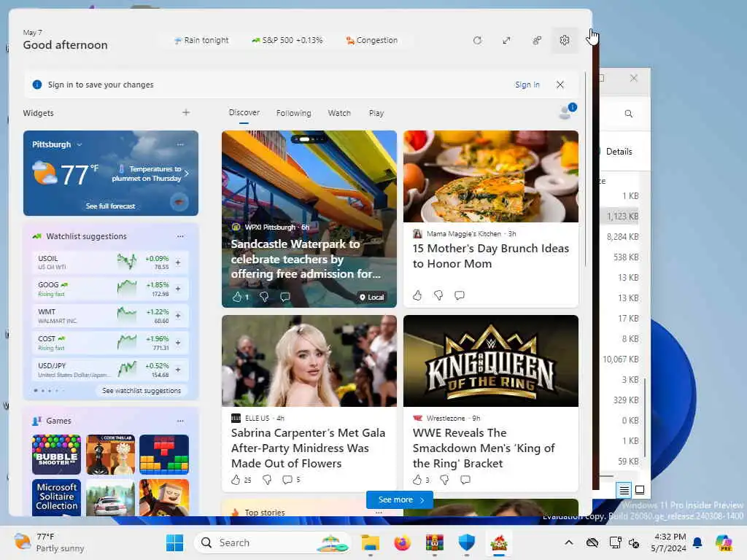Image resolution: width=747 pixels, height=560 pixels.
Task: Add USOIL to watchlist
Action: 178,262
